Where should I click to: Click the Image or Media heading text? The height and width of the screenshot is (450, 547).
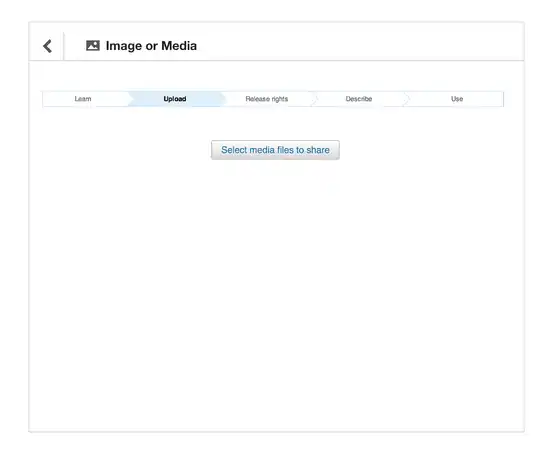point(151,46)
